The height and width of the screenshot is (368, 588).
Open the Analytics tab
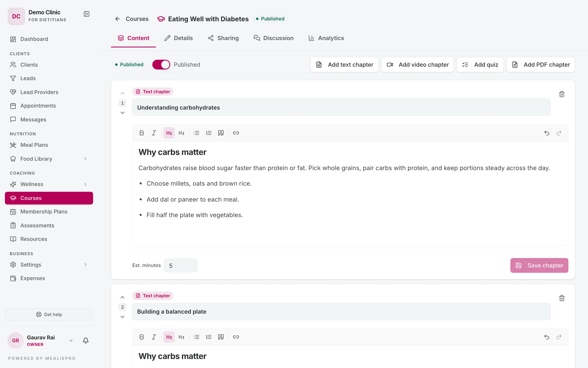(x=326, y=38)
